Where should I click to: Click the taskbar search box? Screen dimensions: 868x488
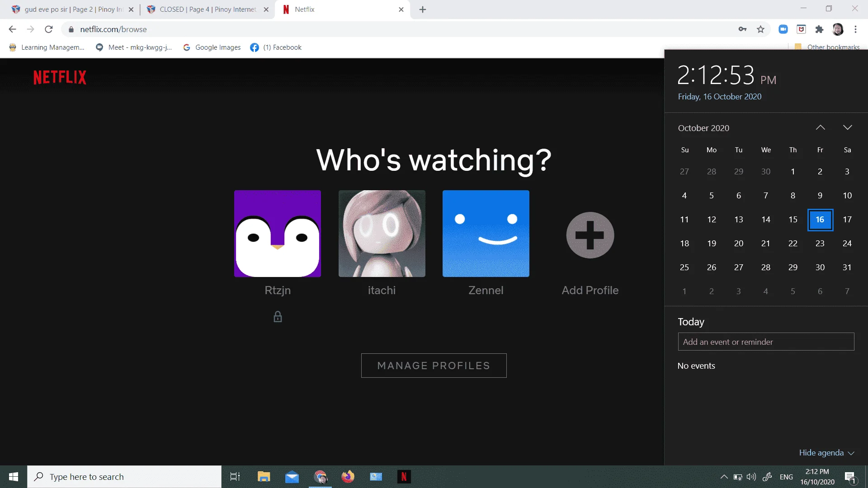click(124, 477)
